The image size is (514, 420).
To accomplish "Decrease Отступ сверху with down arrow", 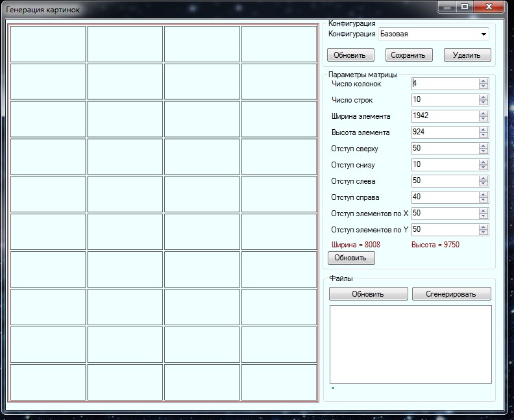I will [483, 151].
